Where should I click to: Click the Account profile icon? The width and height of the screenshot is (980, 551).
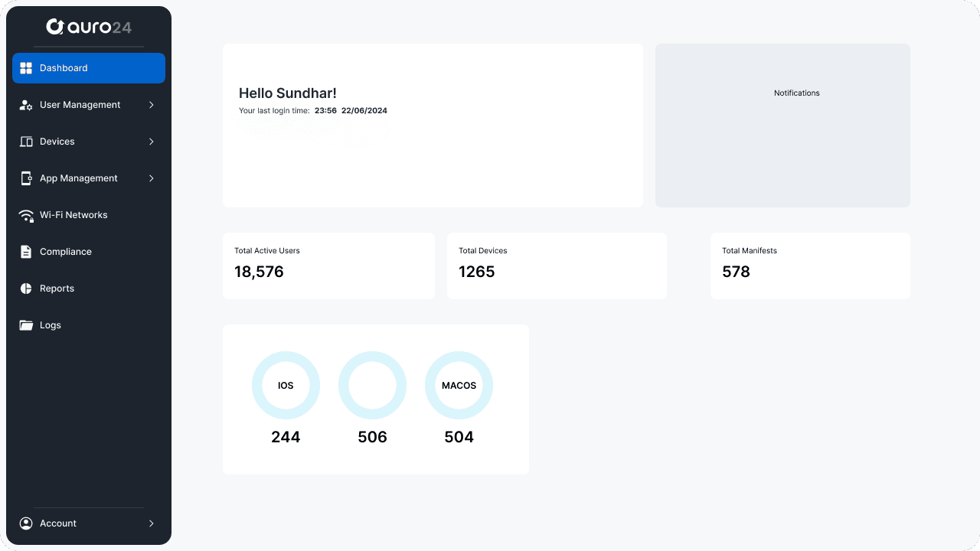pos(25,523)
